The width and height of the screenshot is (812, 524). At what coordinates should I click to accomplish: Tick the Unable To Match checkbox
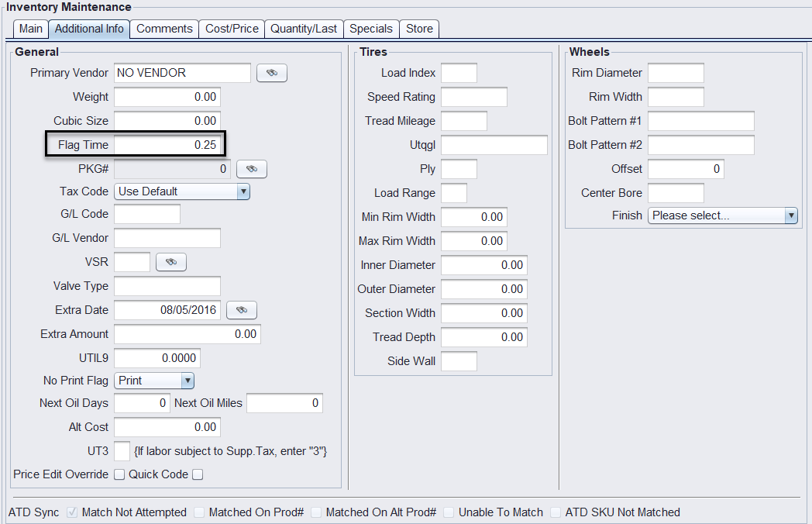(449, 512)
